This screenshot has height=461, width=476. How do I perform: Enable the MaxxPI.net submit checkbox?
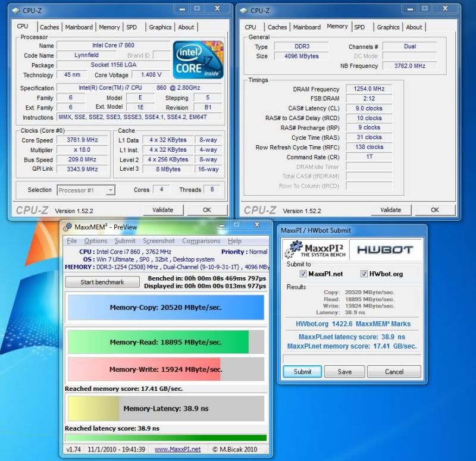(x=303, y=274)
